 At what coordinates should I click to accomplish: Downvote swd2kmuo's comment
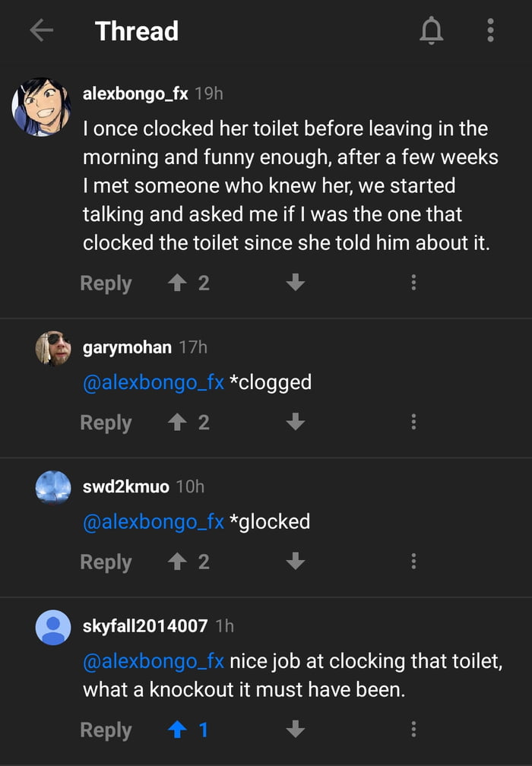tap(295, 562)
